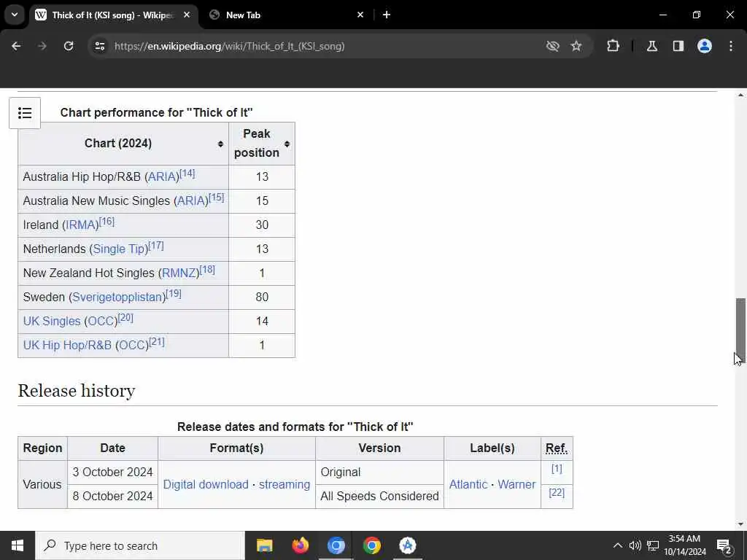Image resolution: width=747 pixels, height=560 pixels.
Task: Open the Digital download link
Action: [206, 484]
